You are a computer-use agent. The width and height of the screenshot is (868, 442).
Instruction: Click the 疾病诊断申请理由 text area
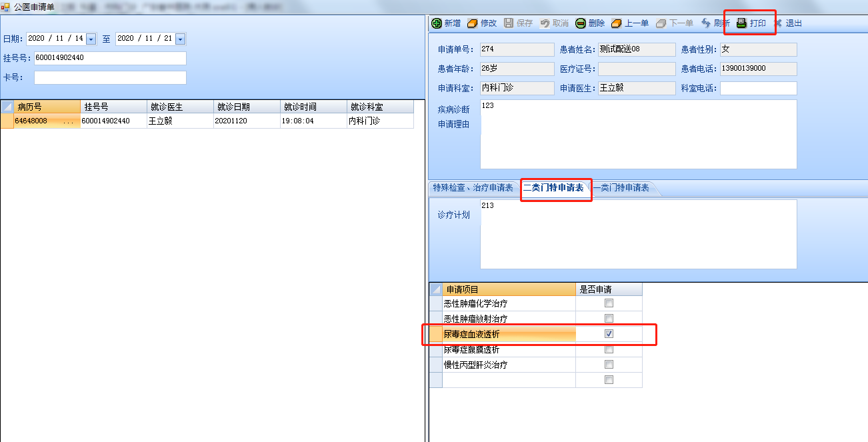pyautogui.click(x=638, y=134)
